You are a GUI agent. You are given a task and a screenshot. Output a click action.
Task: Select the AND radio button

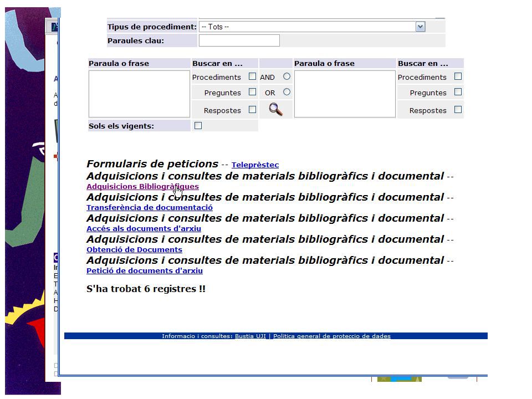(287, 76)
